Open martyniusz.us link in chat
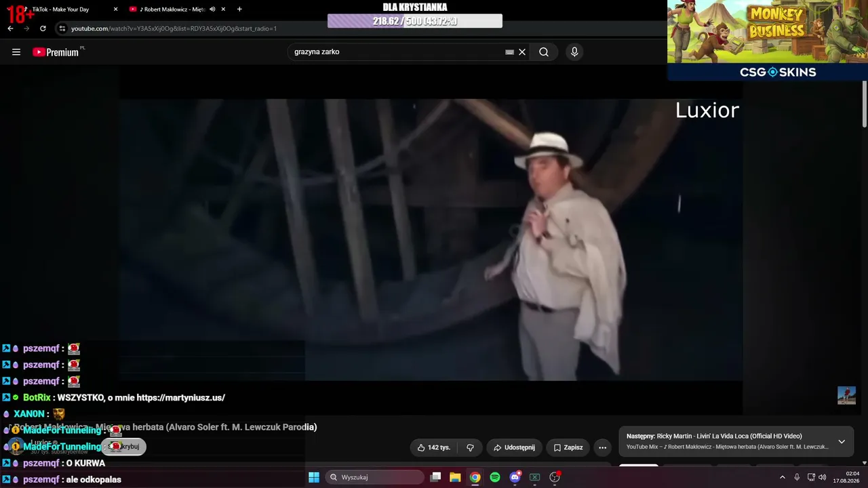 pos(181,398)
